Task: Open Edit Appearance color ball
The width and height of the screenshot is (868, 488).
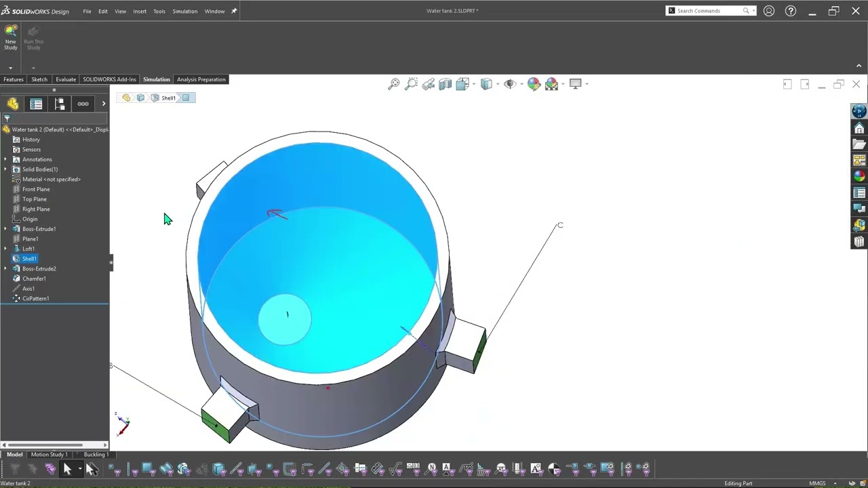Action: click(x=534, y=84)
